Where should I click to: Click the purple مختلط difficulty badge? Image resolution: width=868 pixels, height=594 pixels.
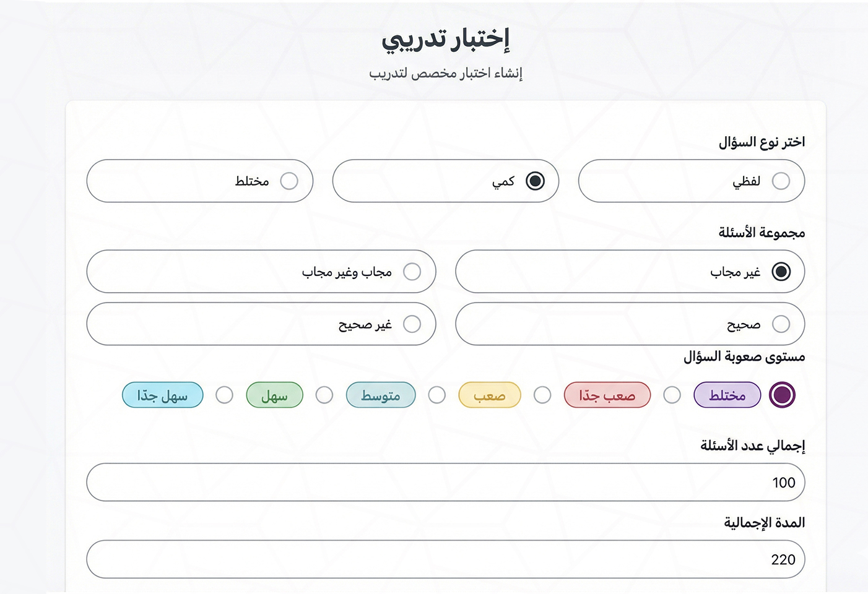pos(727,395)
